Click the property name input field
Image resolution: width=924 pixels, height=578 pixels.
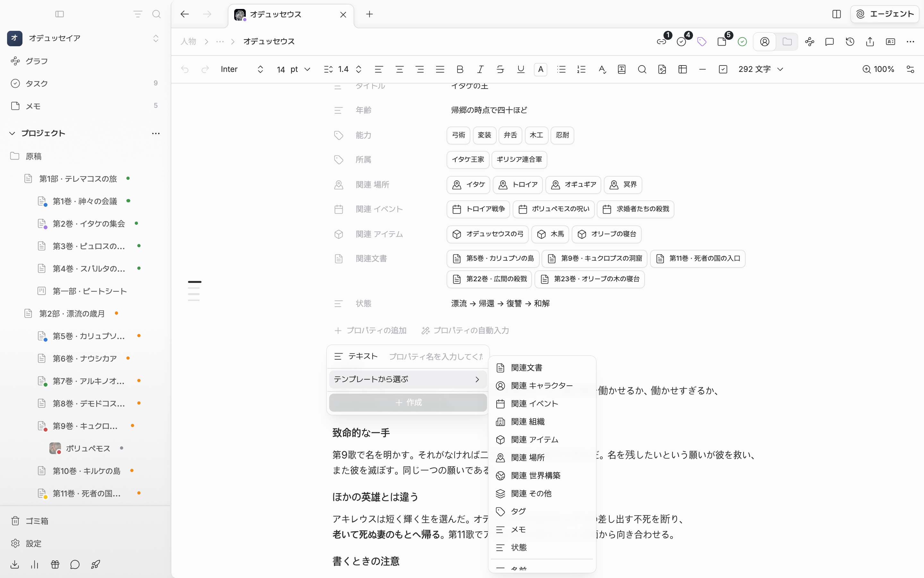(436, 356)
